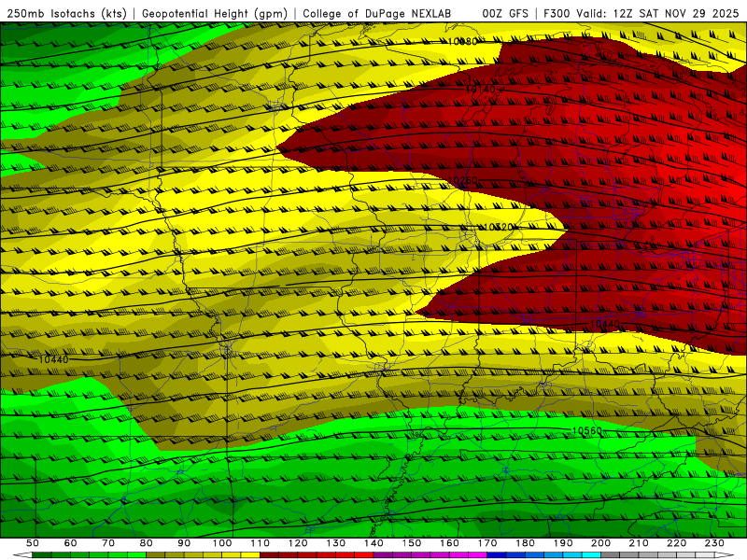Click the 160 kts colorbar label
The width and height of the screenshot is (747, 560).
tap(449, 543)
